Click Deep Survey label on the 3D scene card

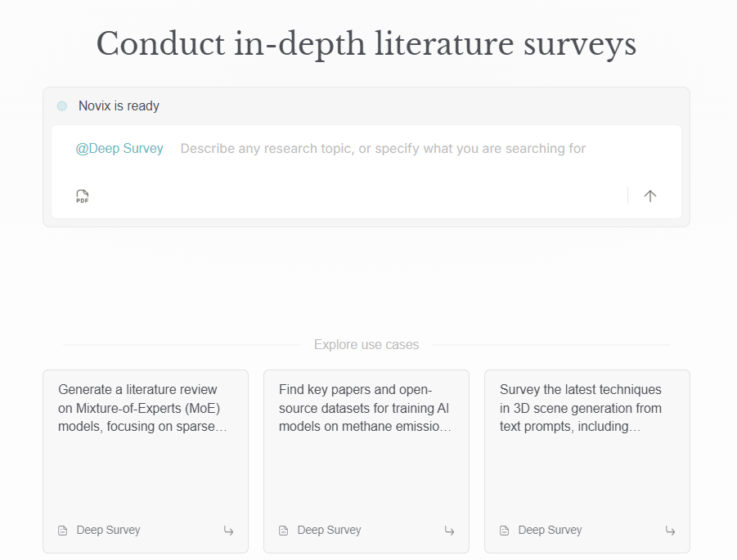pos(550,531)
